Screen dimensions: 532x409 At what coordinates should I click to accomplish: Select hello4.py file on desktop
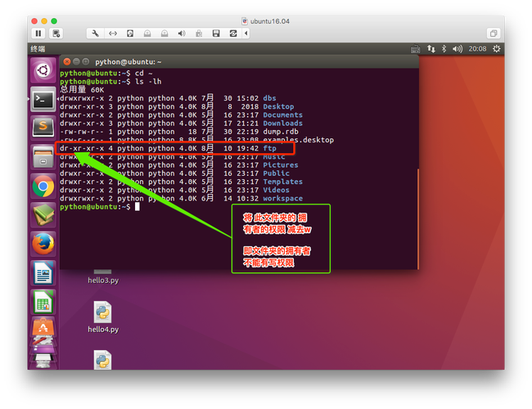(102, 317)
